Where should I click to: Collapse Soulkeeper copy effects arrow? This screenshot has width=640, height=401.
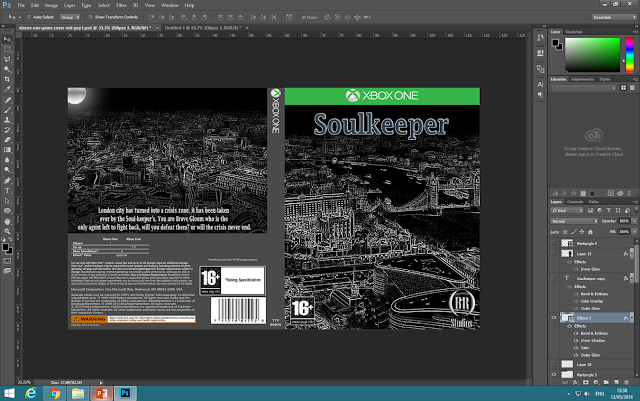click(631, 278)
